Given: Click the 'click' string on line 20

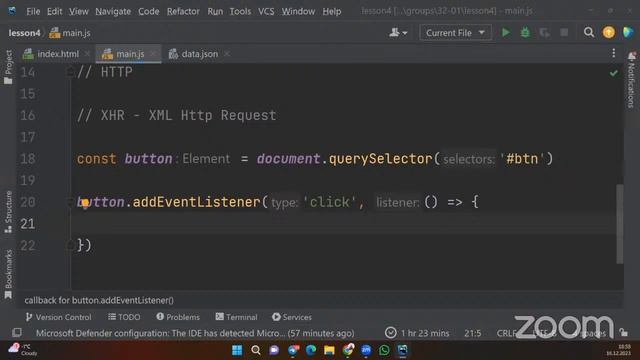Looking at the screenshot, I should tap(329, 202).
